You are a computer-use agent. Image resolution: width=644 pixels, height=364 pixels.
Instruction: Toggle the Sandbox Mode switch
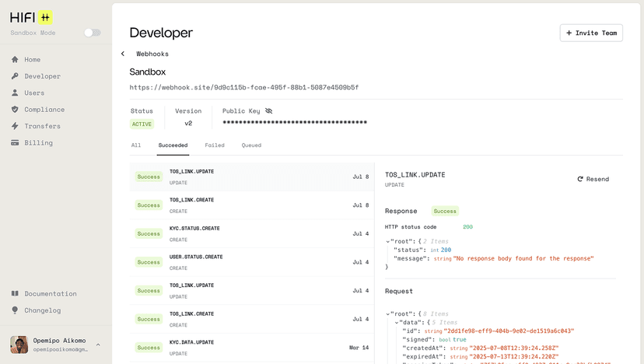click(93, 33)
